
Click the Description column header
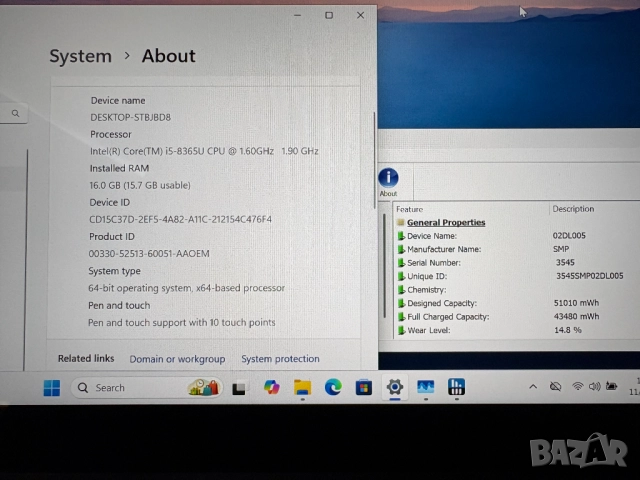(573, 209)
